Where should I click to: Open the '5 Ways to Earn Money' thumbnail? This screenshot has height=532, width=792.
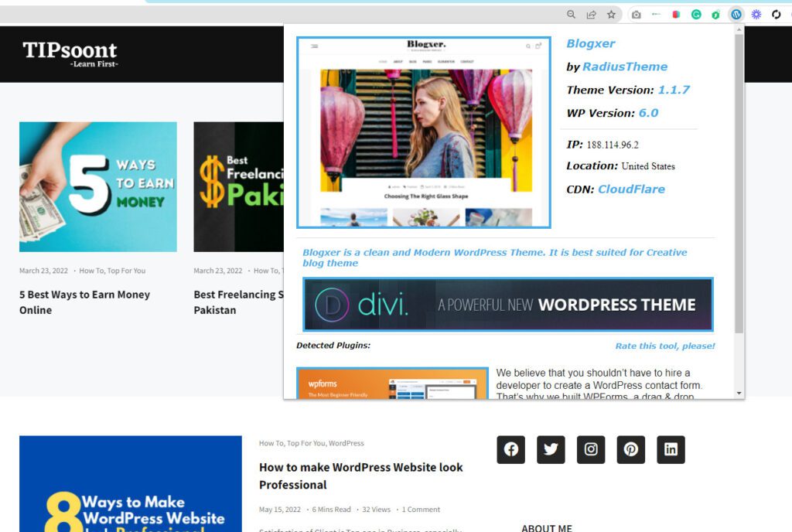point(98,187)
